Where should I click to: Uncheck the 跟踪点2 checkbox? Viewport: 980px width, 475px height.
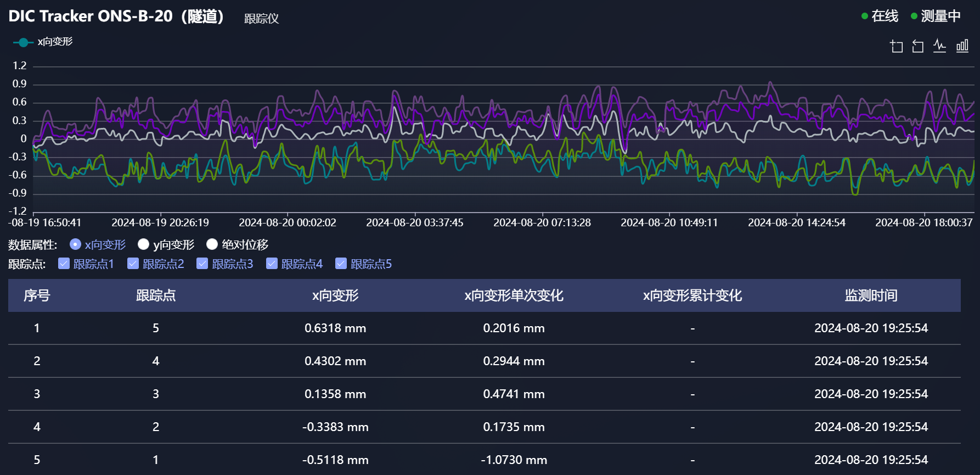[x=133, y=264]
